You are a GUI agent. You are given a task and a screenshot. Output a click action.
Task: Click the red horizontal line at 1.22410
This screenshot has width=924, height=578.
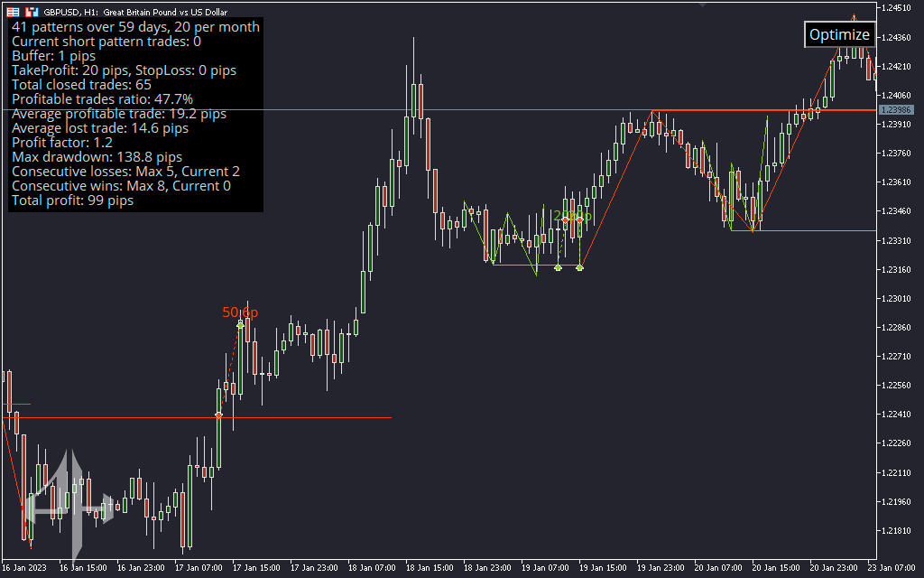197,417
